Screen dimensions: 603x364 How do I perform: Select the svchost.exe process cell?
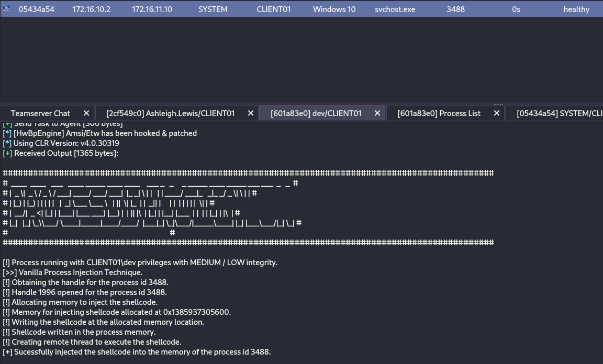point(395,9)
